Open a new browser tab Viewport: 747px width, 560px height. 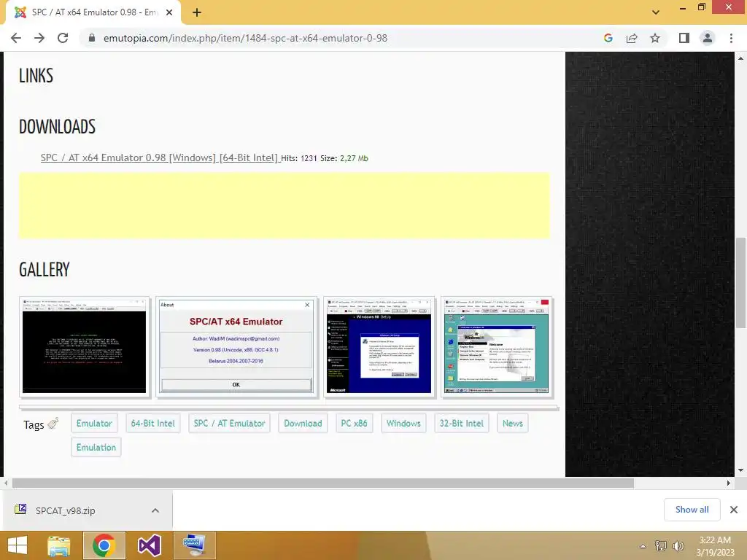pos(197,12)
